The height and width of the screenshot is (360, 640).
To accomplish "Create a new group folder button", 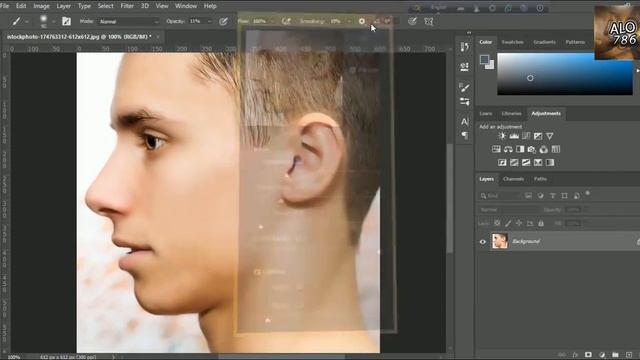I will pos(615,355).
